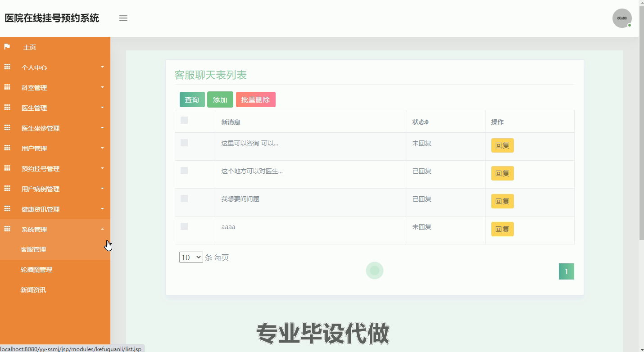Screen dimensions: 644x352
Task: Click the hamburger menu toggle icon
Action: pyautogui.click(x=123, y=18)
